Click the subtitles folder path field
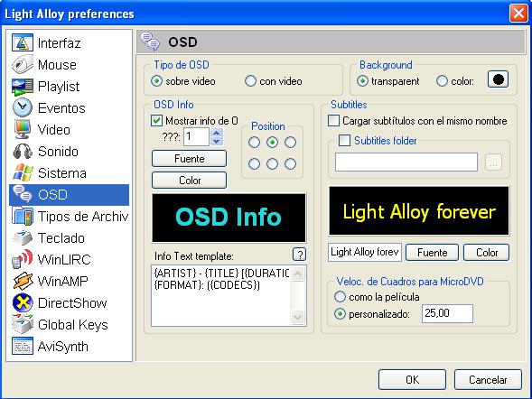 tap(406, 162)
